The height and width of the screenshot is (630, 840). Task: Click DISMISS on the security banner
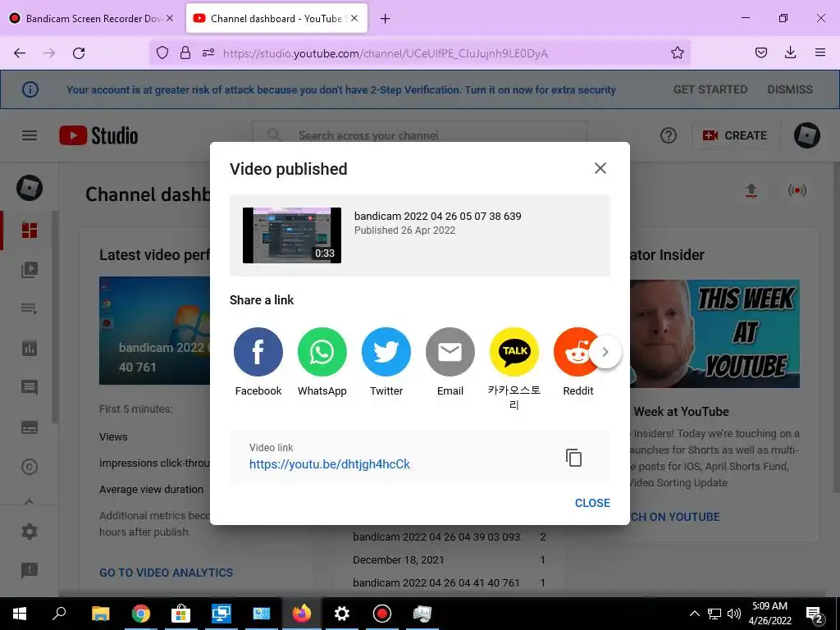point(790,89)
